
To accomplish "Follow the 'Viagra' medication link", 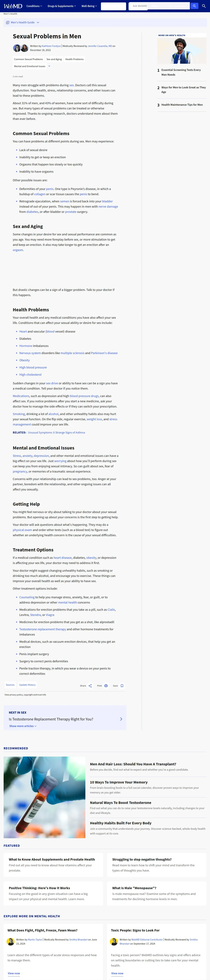I will pos(50,615).
